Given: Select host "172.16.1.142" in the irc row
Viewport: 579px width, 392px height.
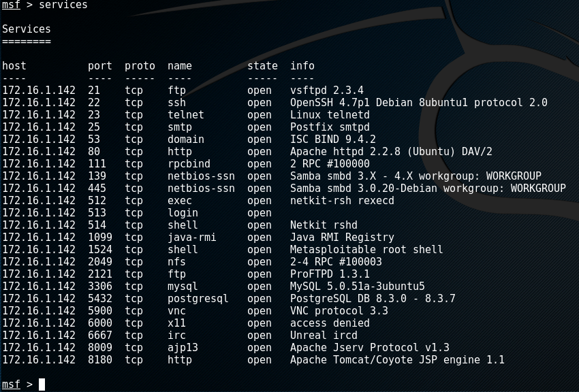Looking at the screenshot, I should coord(38,335).
